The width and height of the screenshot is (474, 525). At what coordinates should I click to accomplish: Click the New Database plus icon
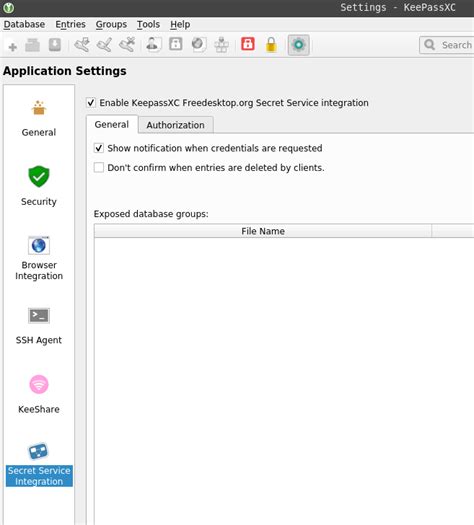(x=13, y=47)
